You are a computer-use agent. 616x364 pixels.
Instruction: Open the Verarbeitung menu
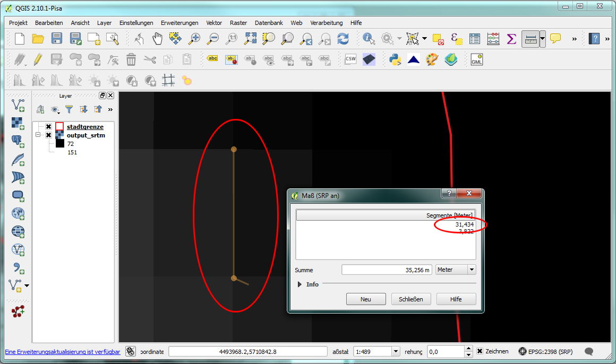click(x=327, y=23)
